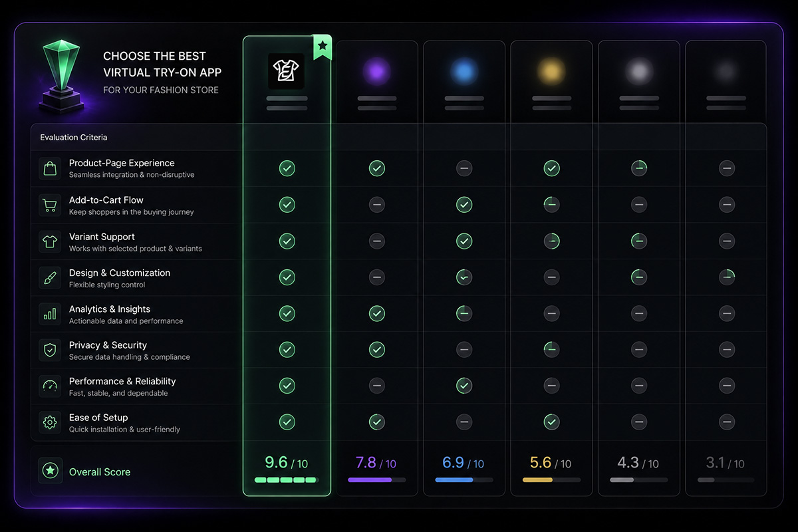Screen dimensions: 798x532
Task: Click the '9.6 / 10' score
Action: coord(287,463)
